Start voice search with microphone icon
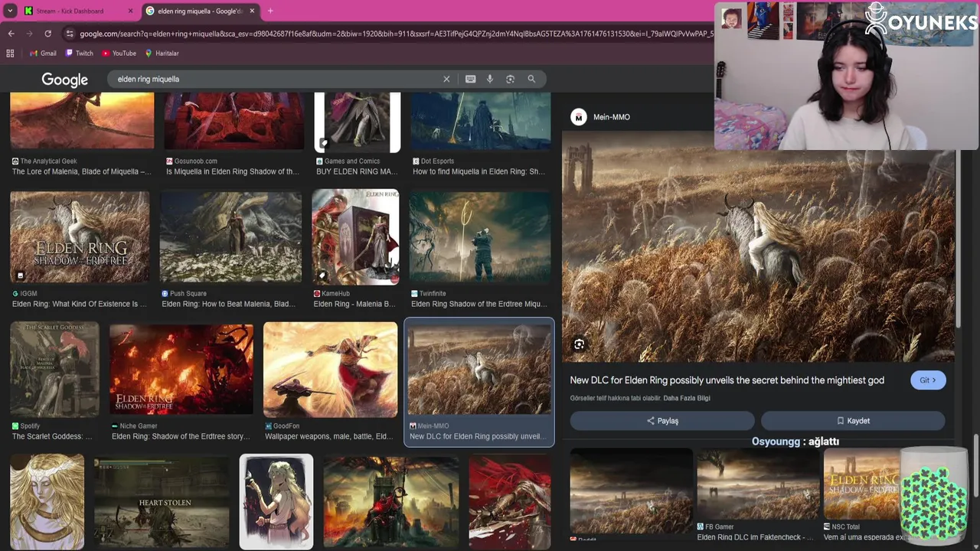This screenshot has width=980, height=551. [490, 79]
